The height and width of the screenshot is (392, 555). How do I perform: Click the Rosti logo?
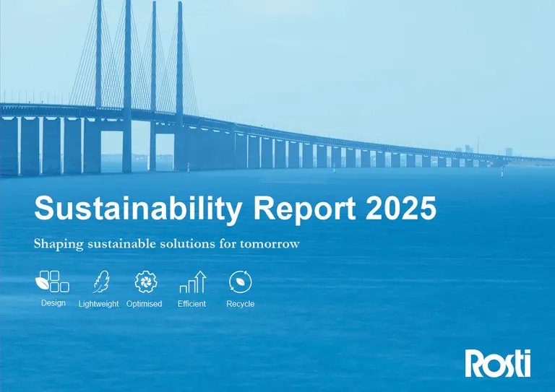[498, 363]
